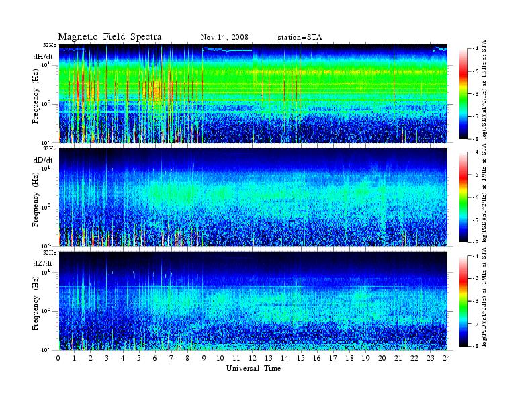This screenshot has width=532, height=411.
Task: Click hour tick "3" on the time axis
Action: coord(107,358)
